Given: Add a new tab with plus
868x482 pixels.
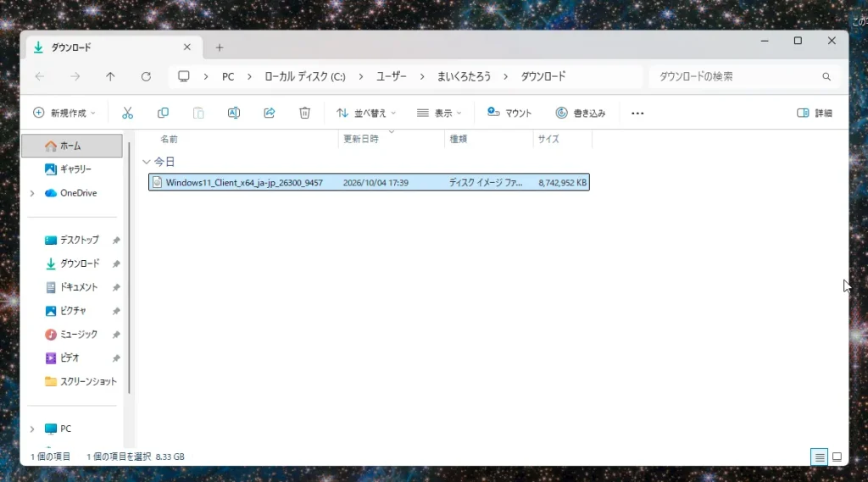Looking at the screenshot, I should [220, 47].
